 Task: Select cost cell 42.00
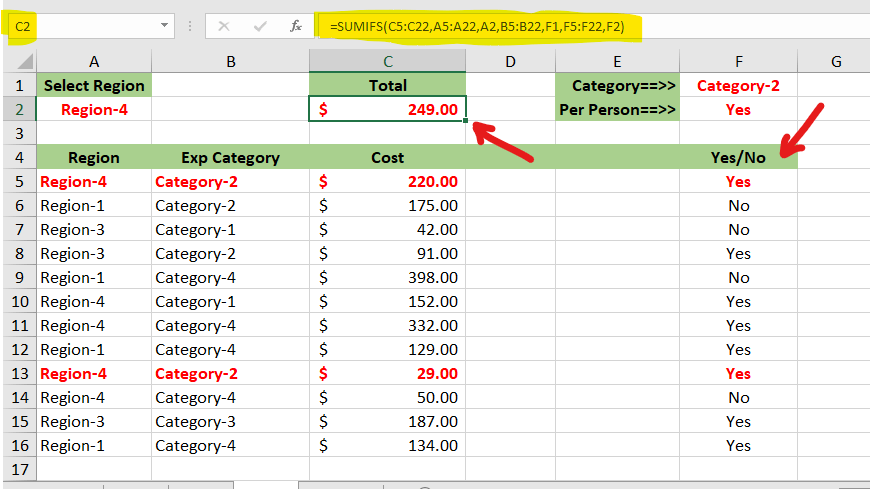tap(387, 229)
